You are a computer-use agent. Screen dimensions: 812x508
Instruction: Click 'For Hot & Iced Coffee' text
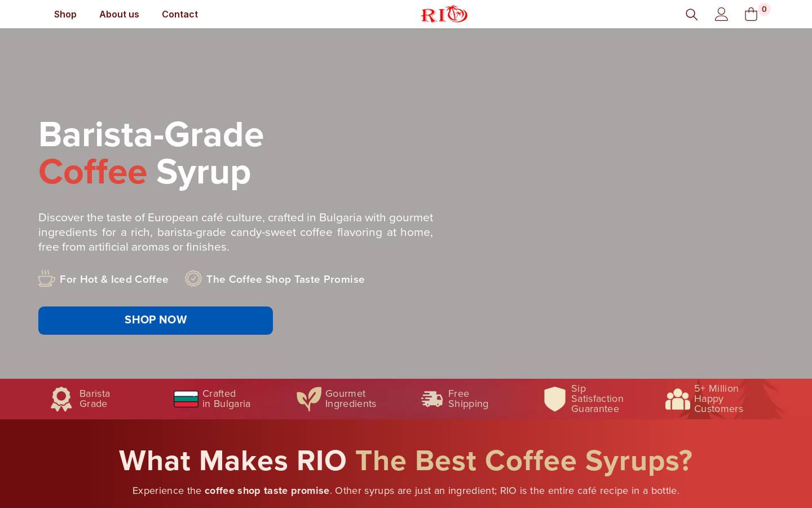point(114,279)
